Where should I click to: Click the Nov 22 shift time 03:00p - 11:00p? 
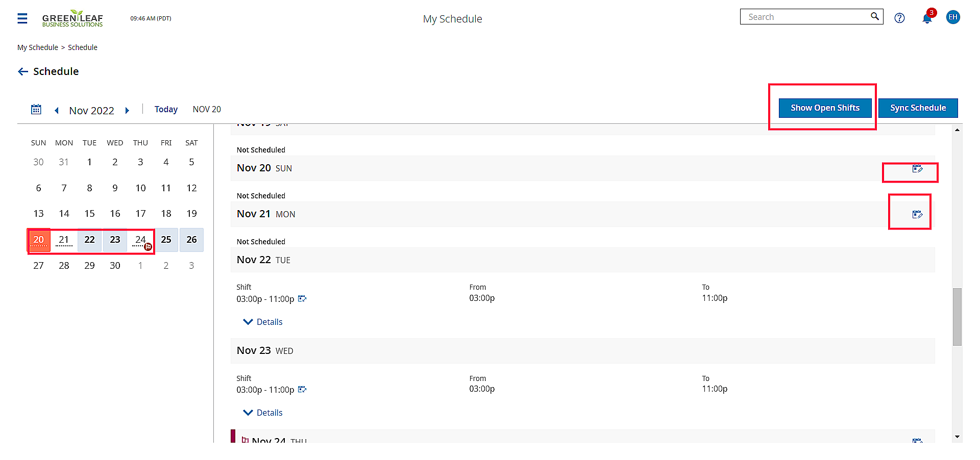click(265, 299)
